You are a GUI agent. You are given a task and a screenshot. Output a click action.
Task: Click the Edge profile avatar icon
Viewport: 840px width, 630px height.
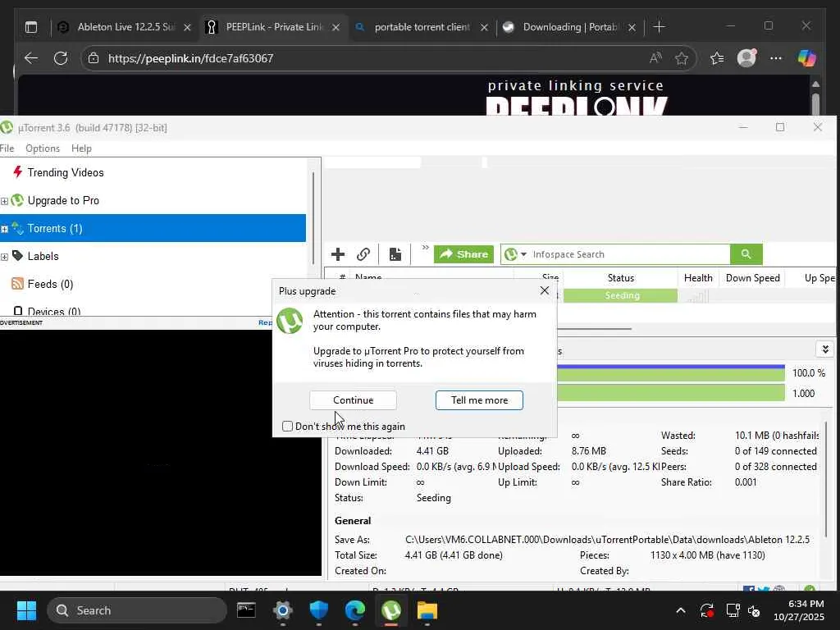point(746,58)
